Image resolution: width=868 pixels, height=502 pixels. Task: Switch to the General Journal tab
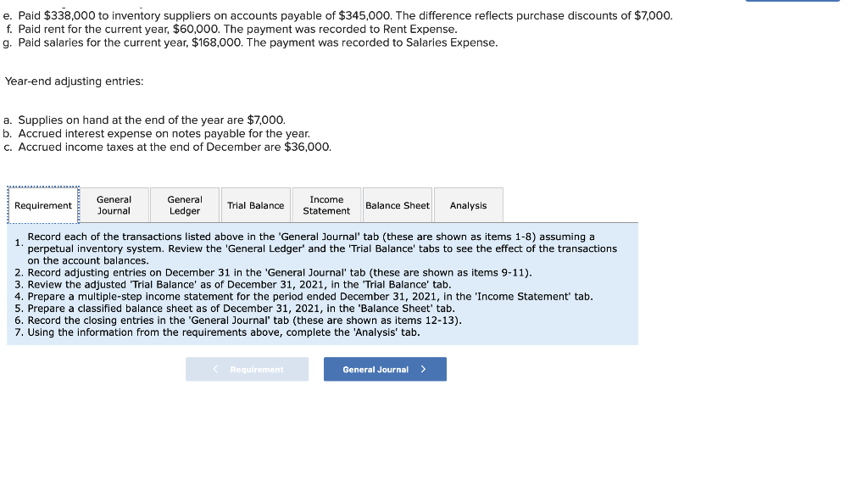click(x=114, y=204)
